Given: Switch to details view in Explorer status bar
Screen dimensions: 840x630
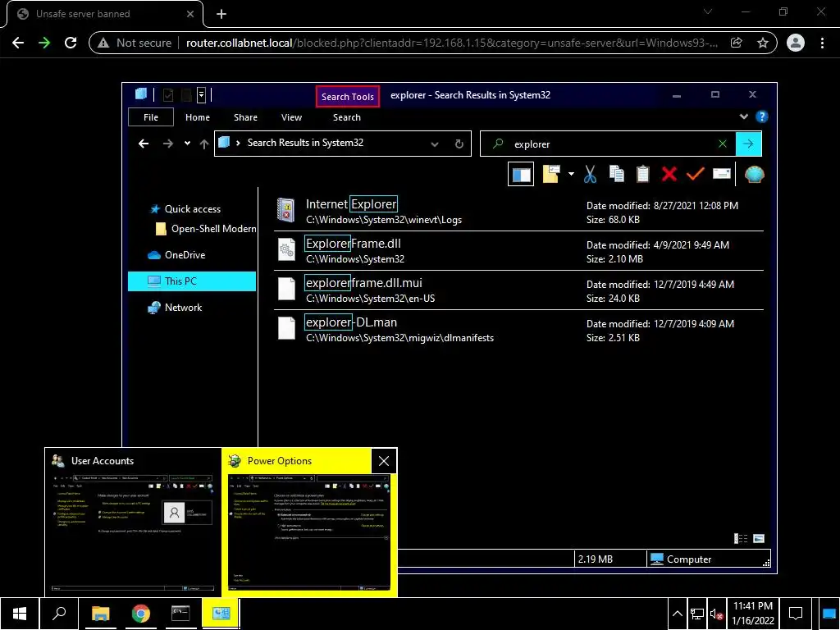Looking at the screenshot, I should 741,538.
